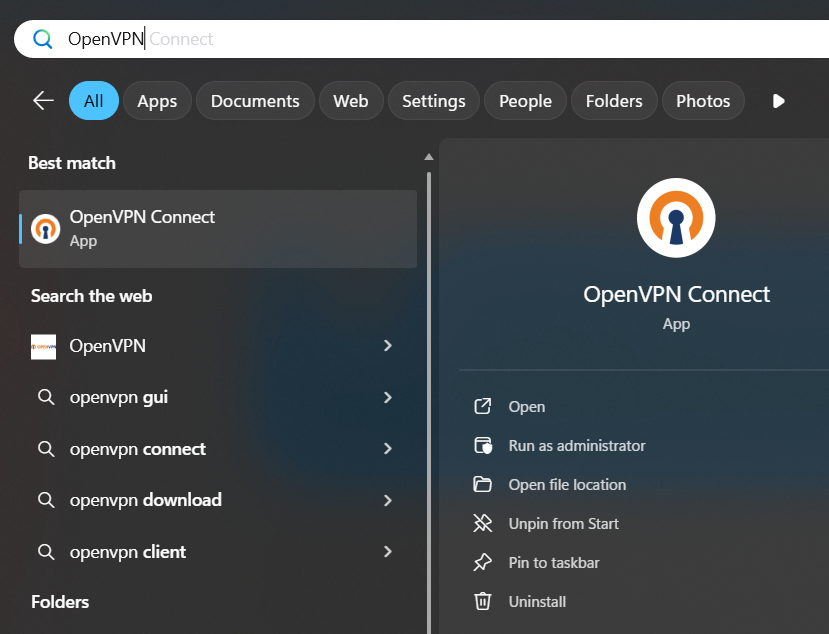Click the Uninstall trash icon
Viewport: 829px width, 634px height.
click(482, 601)
